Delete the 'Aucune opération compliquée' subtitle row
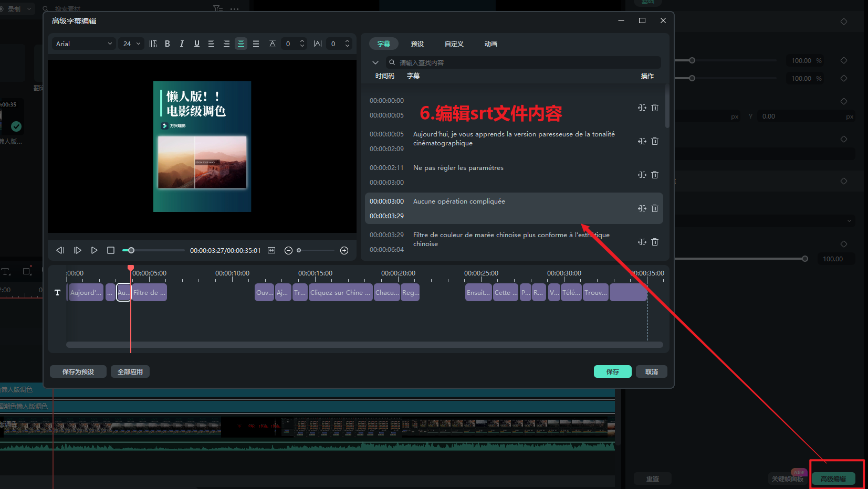Screen dimensions: 868x489 (655, 208)
